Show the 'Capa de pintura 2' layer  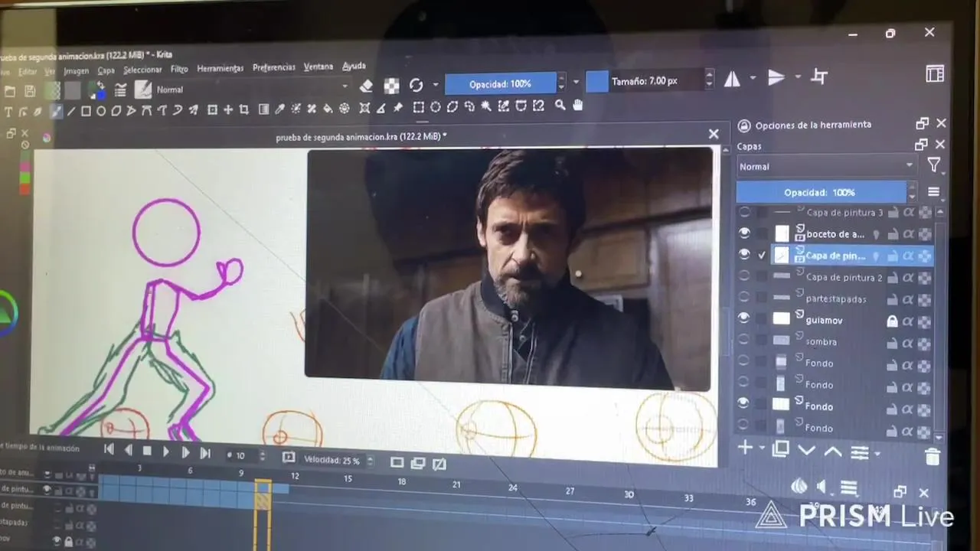[744, 275]
